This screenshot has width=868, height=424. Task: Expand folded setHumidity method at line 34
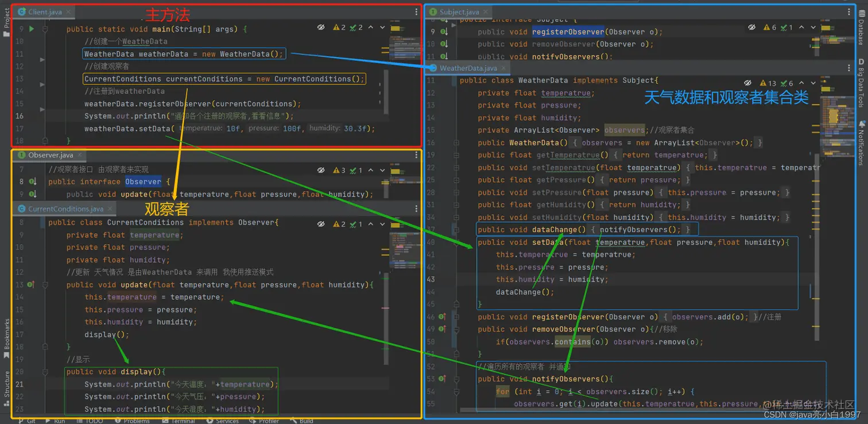click(456, 217)
